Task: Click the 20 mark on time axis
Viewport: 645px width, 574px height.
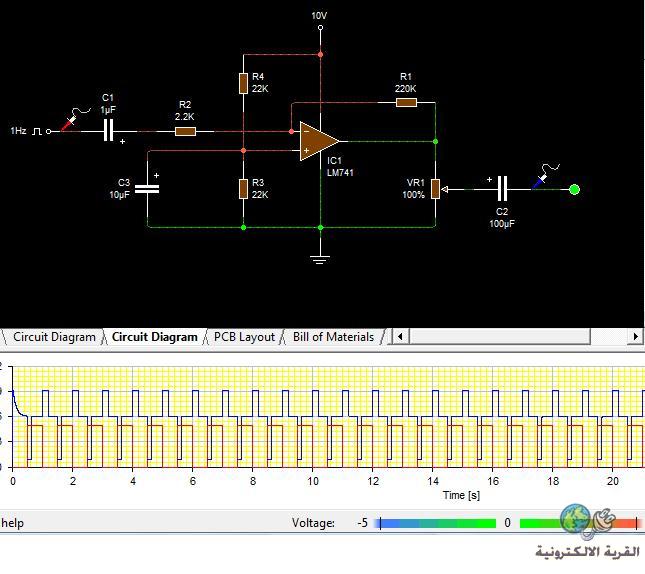Action: tap(613, 481)
